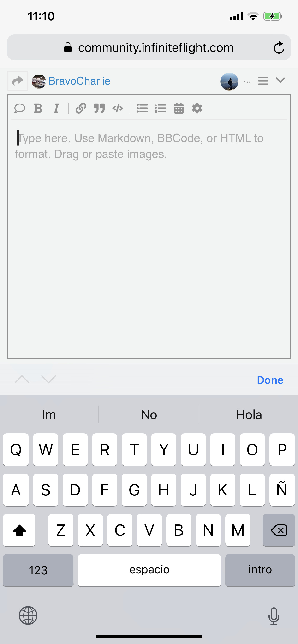This screenshot has width=298, height=644.
Task: Insert a numbered list
Action: point(161,108)
